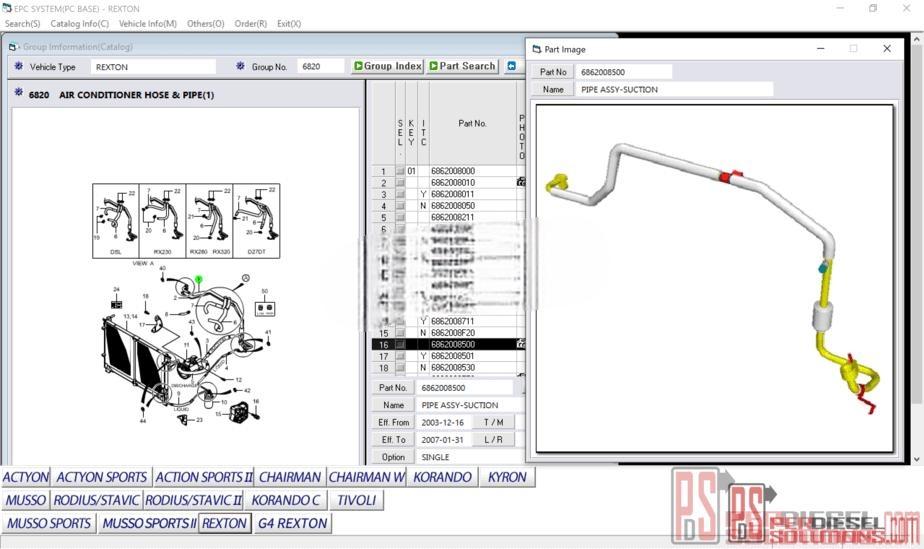Switch to the RODIUS/STAVIC vehicle tab

click(96, 500)
